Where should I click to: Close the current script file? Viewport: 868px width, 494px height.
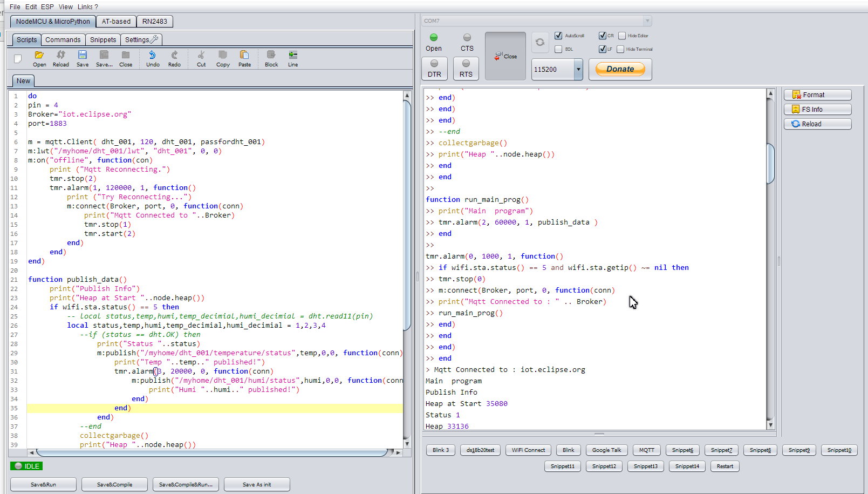126,58
